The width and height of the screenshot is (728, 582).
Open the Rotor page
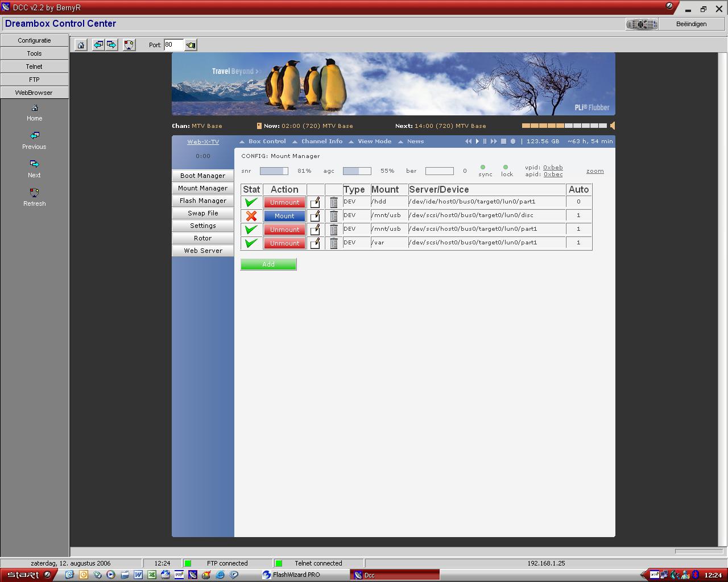[x=203, y=238]
